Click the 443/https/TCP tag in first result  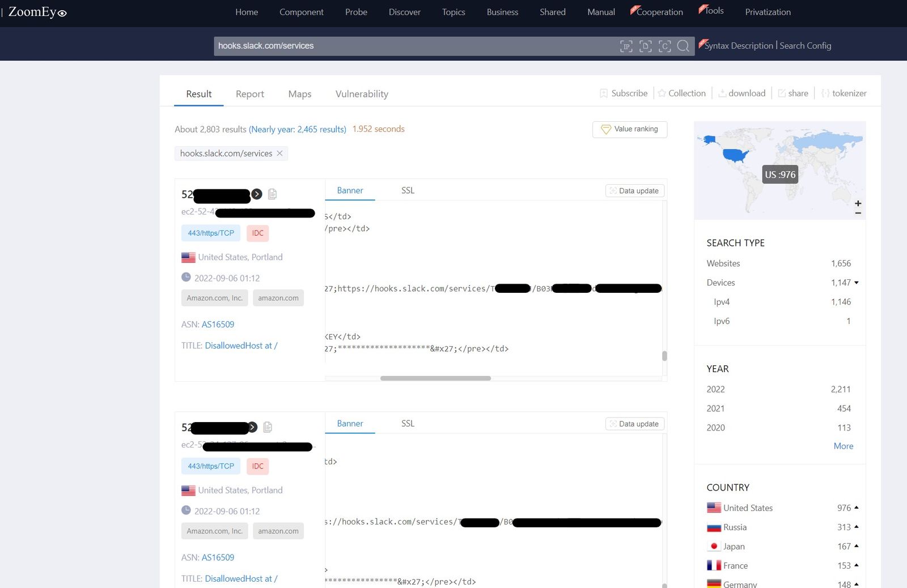click(211, 233)
